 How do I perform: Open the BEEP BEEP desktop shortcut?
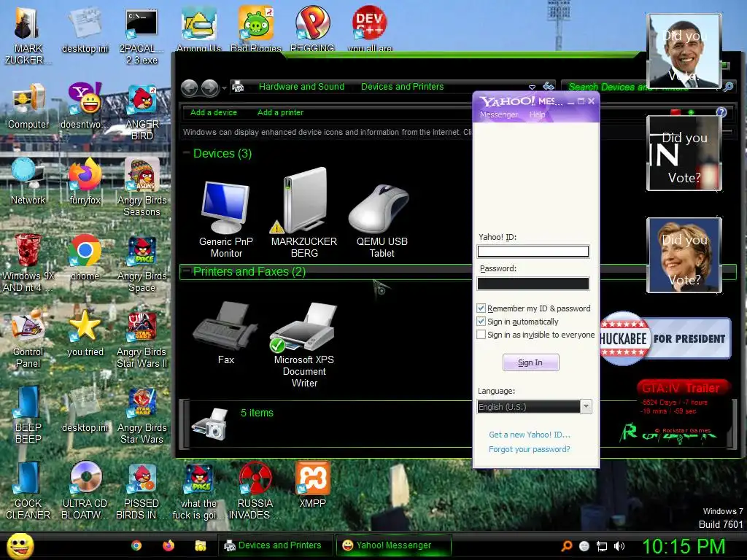28,415
